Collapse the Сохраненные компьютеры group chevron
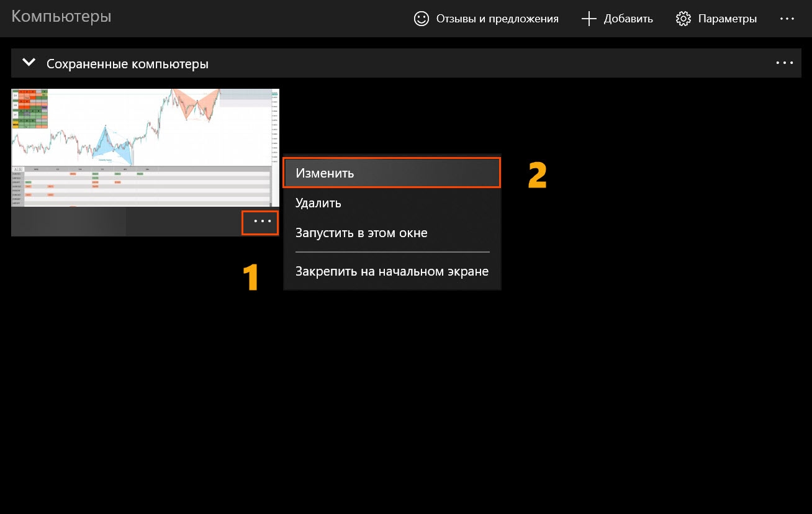812x514 pixels. pos(28,63)
